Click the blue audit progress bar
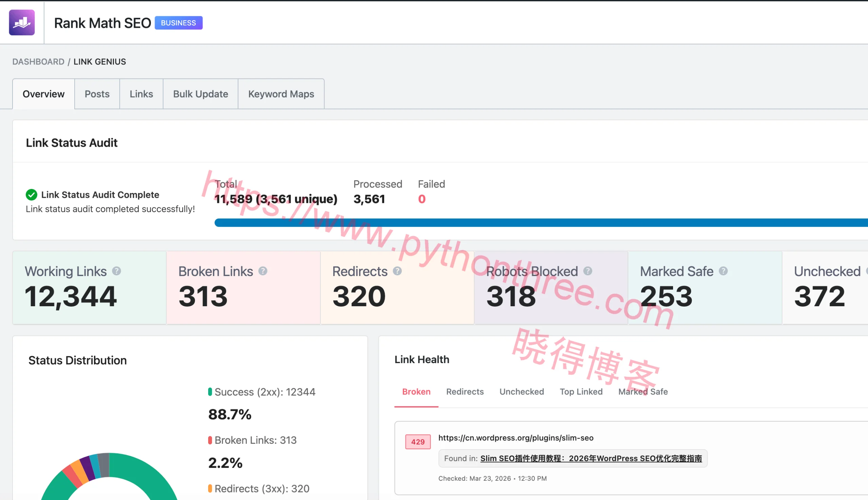This screenshot has width=868, height=500. 541,223
